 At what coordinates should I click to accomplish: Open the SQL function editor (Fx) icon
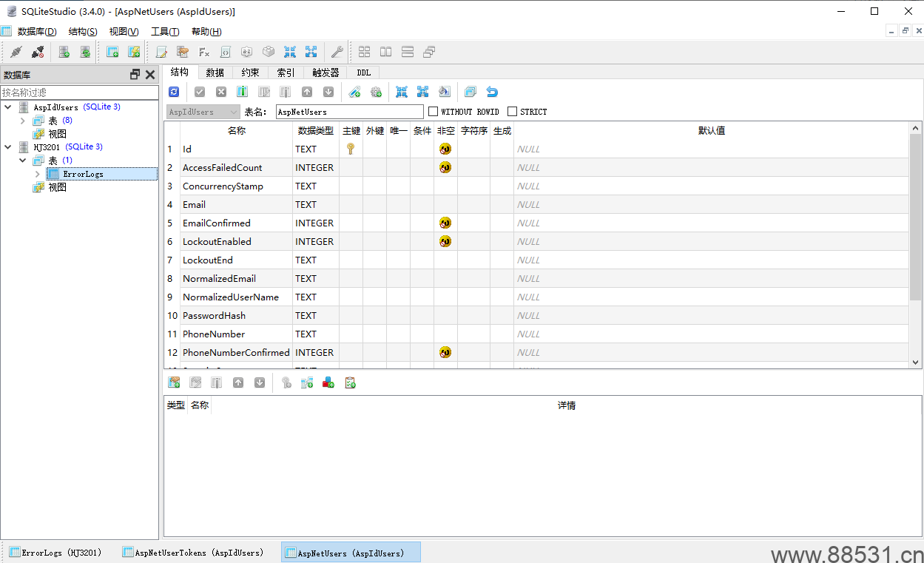(x=204, y=52)
